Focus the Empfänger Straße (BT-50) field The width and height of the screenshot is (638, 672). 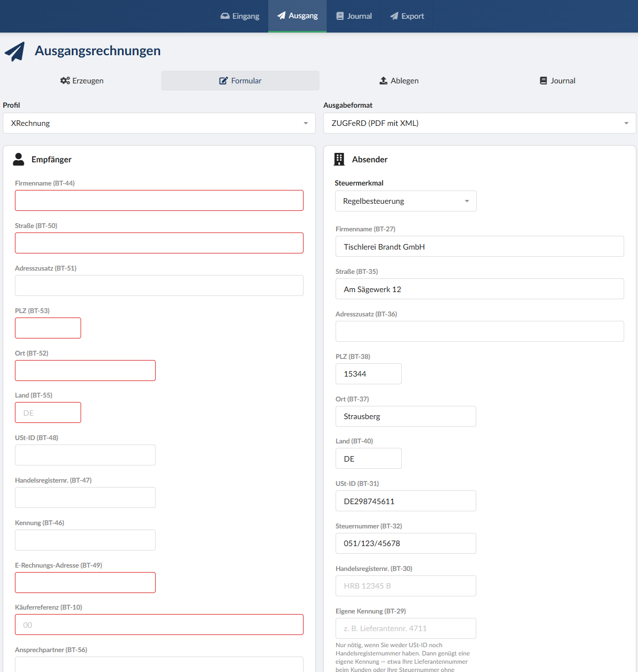(159, 243)
